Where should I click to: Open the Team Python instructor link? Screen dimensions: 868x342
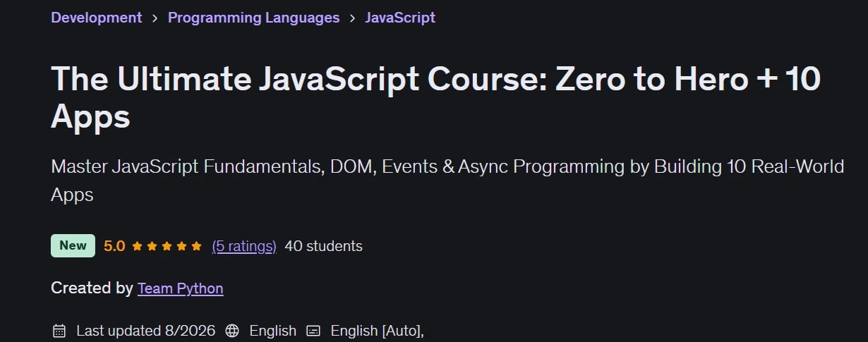coord(181,288)
